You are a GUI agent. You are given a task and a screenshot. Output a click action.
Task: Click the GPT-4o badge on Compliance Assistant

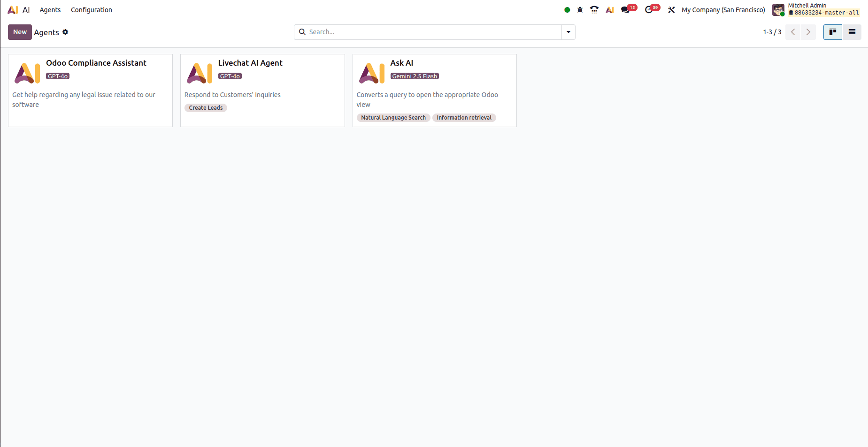coord(58,76)
